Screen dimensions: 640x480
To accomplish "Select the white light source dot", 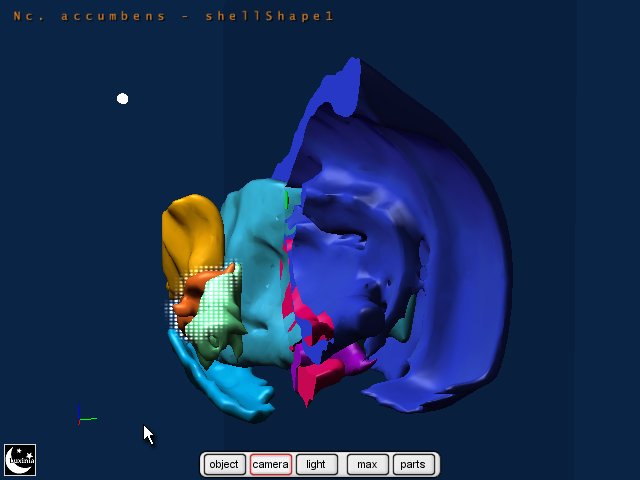I will (123, 98).
